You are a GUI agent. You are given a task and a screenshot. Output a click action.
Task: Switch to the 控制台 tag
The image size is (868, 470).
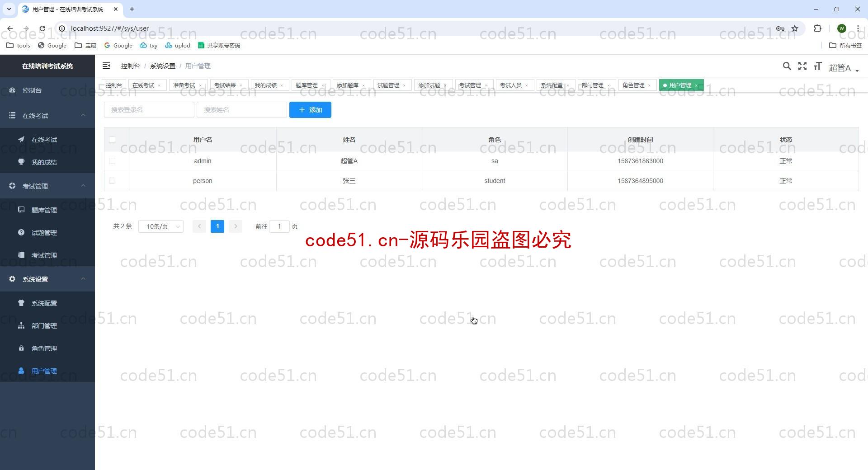click(x=114, y=85)
